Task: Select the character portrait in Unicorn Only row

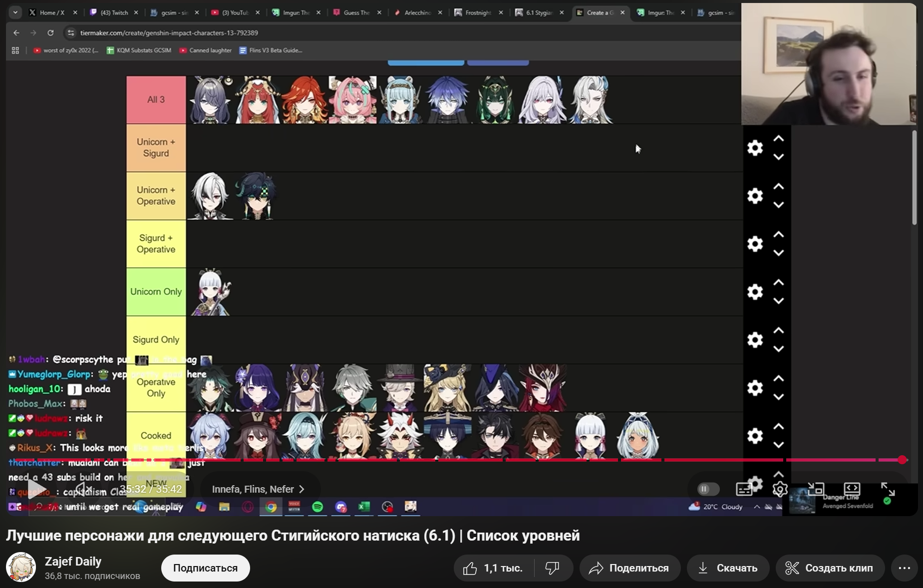Action: [x=211, y=292]
